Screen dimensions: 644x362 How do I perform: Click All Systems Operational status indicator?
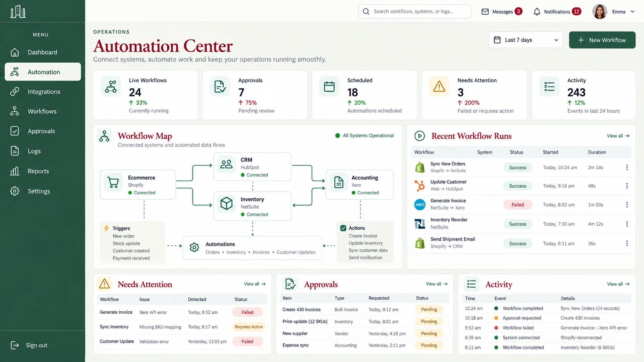[364, 135]
